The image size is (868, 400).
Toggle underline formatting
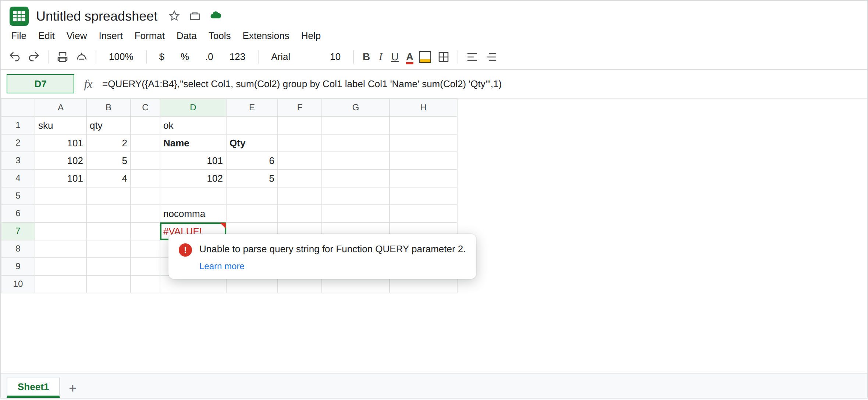pyautogui.click(x=395, y=57)
